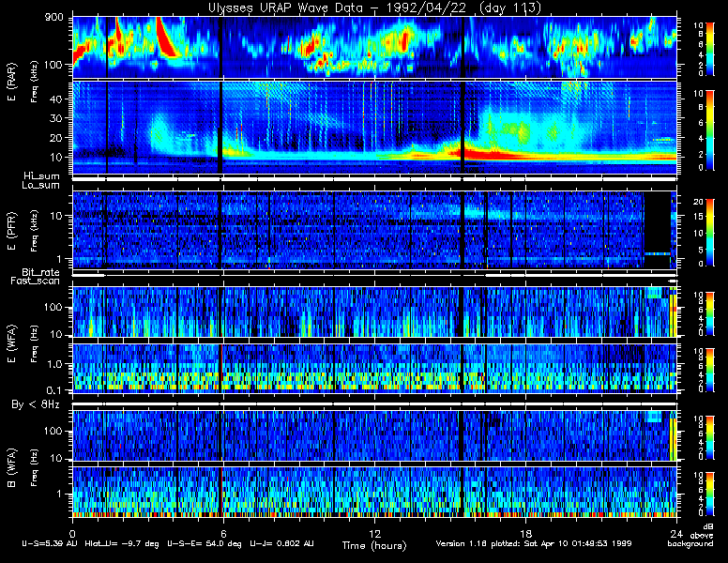
Task: Select the "U-S=5.39 AU" footer value
Action: 50,543
